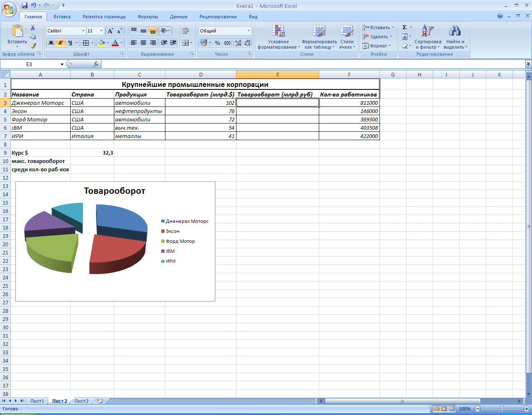Toggle underline (Ч) formatting
The image size is (532, 415).
[70, 43]
